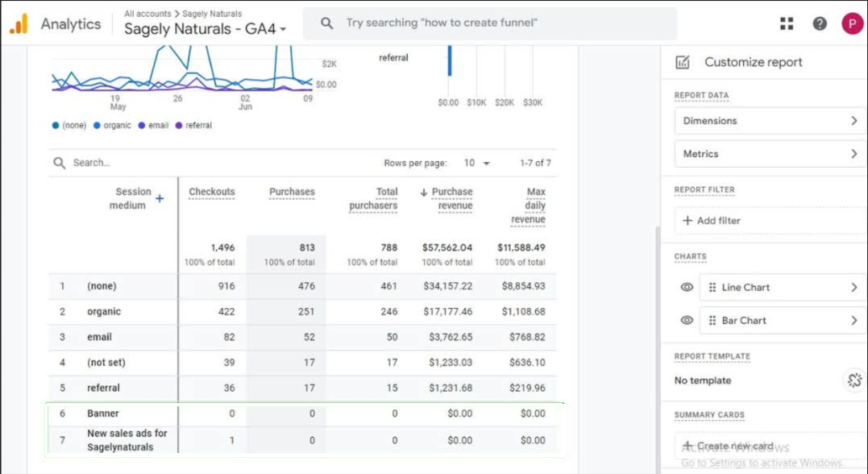
Task: Click the No template label
Action: (x=703, y=380)
